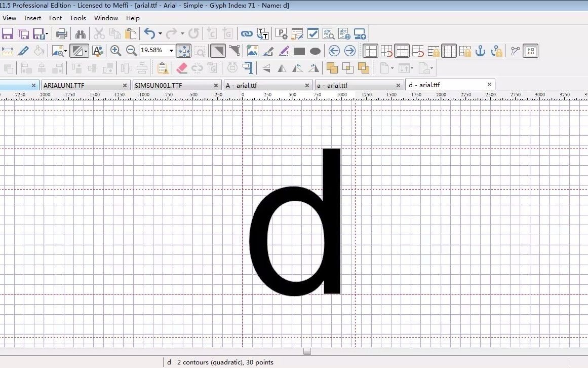Image resolution: width=588 pixels, height=368 pixels.
Task: Click the Zoom In button
Action: [x=115, y=51]
